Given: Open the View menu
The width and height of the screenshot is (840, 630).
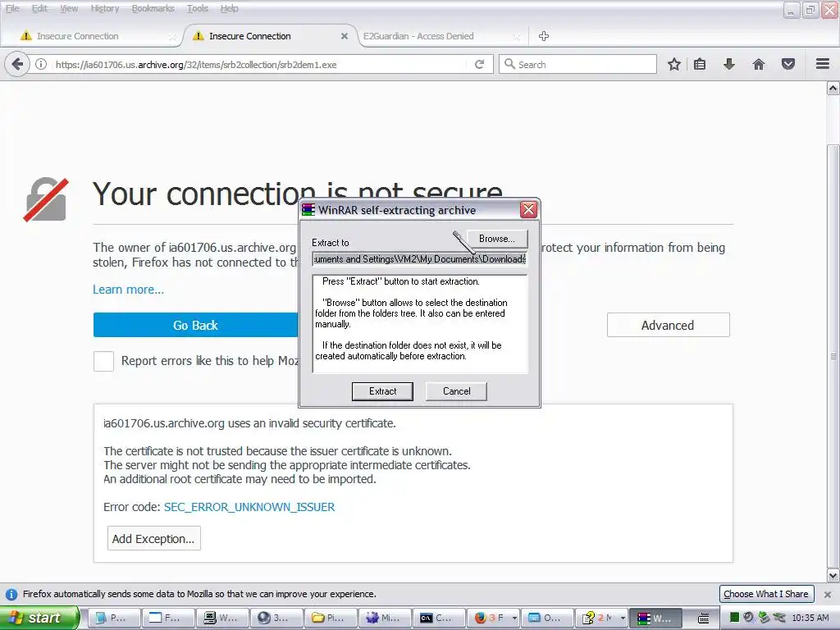Looking at the screenshot, I should 69,8.
